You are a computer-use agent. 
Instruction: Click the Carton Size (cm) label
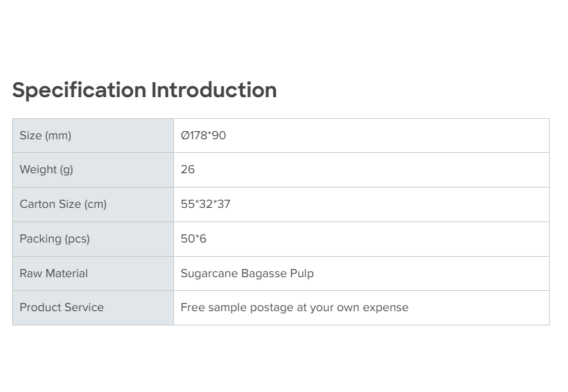63,204
